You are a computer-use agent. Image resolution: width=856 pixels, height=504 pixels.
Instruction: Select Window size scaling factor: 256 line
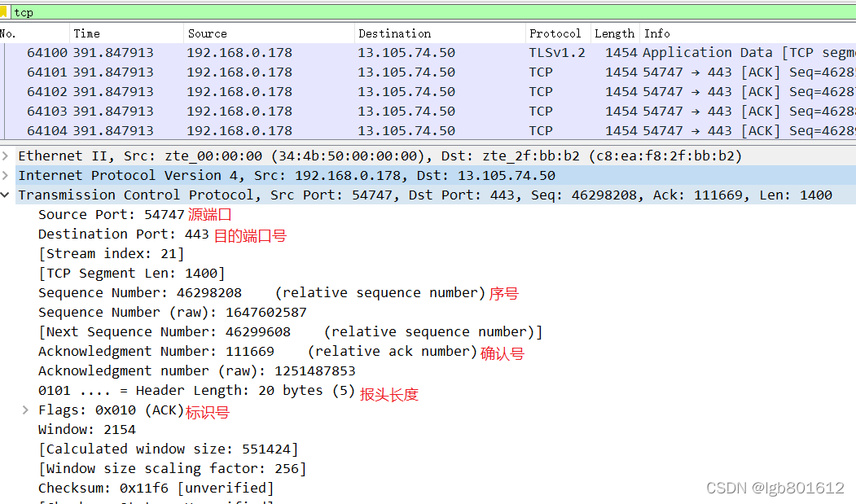(x=173, y=469)
